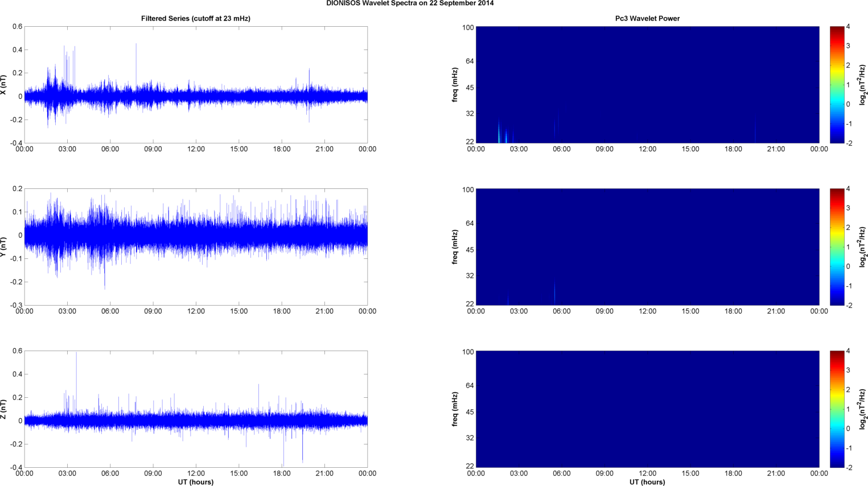Click the 12:00 tick under the X series plot

tap(196, 149)
